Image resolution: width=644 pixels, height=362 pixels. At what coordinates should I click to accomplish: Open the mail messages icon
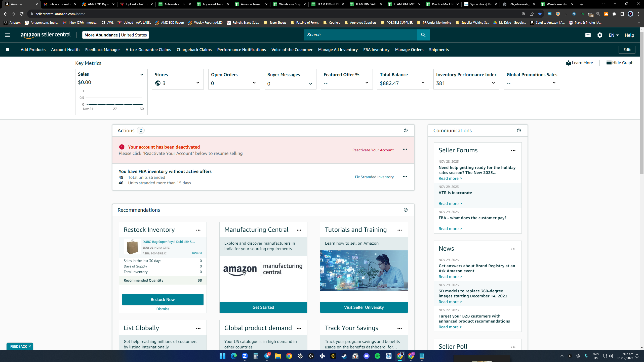pyautogui.click(x=588, y=35)
